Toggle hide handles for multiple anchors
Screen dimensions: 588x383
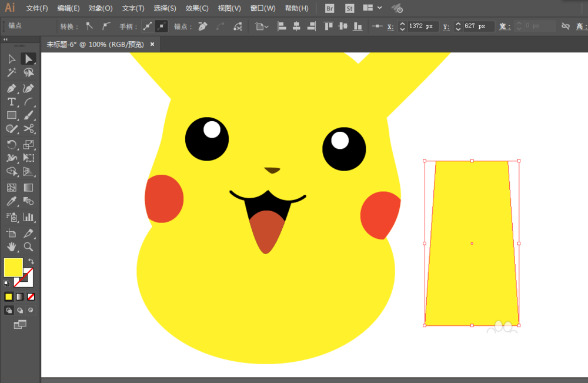pyautogui.click(x=161, y=26)
